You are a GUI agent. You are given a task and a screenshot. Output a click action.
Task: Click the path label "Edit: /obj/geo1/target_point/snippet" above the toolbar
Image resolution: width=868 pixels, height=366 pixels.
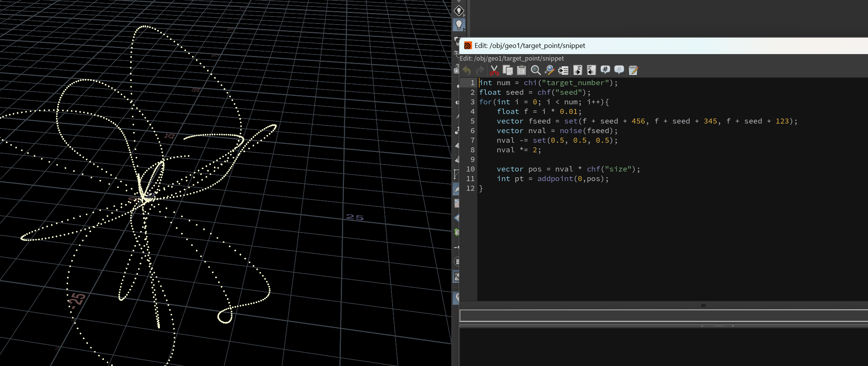pyautogui.click(x=512, y=58)
